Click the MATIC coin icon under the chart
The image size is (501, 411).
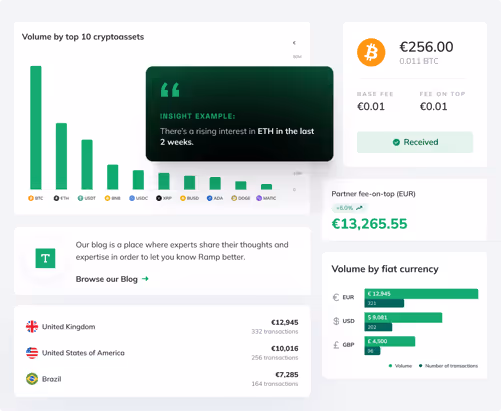[259, 198]
